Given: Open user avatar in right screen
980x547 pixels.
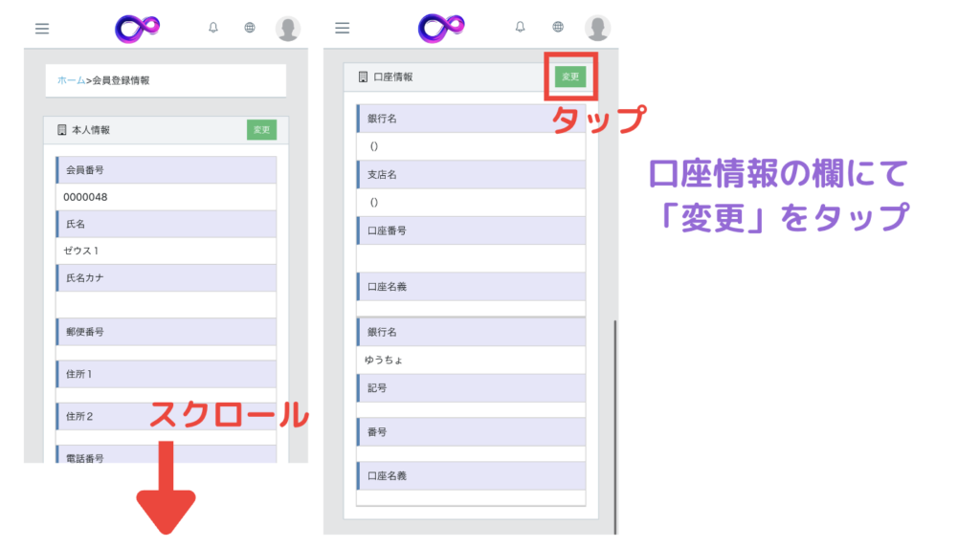Looking at the screenshot, I should pos(597,29).
